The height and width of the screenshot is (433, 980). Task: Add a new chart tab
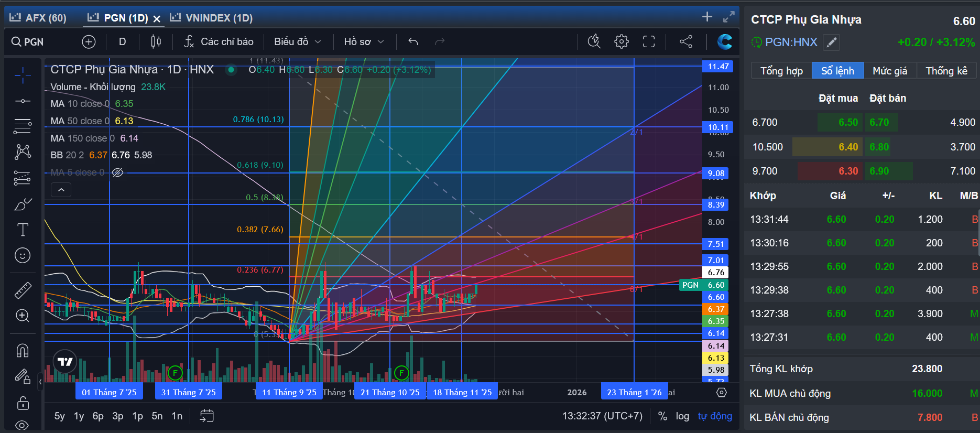(x=707, y=17)
